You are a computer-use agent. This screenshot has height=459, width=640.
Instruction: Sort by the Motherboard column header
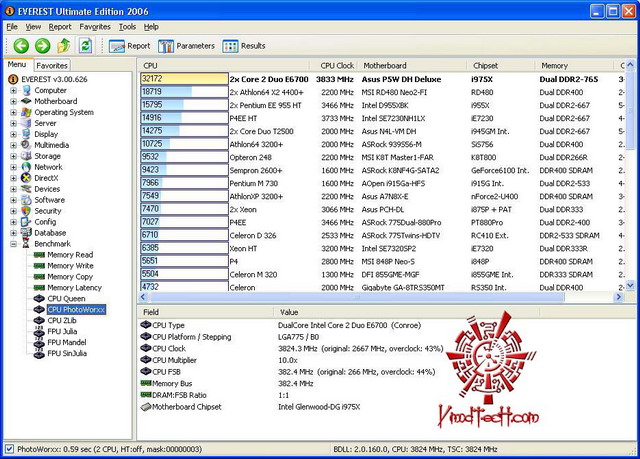click(x=412, y=65)
